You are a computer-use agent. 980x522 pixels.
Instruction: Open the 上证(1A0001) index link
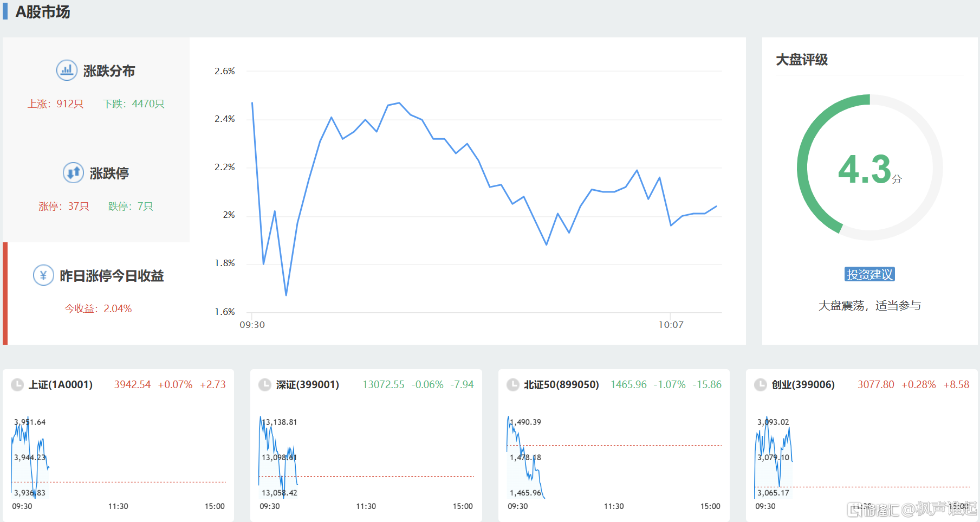pos(61,385)
